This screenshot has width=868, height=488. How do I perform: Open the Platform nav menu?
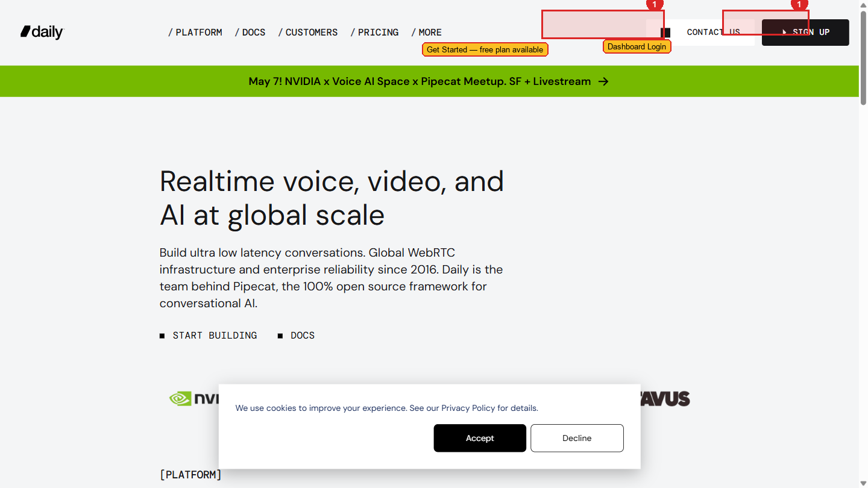point(195,33)
